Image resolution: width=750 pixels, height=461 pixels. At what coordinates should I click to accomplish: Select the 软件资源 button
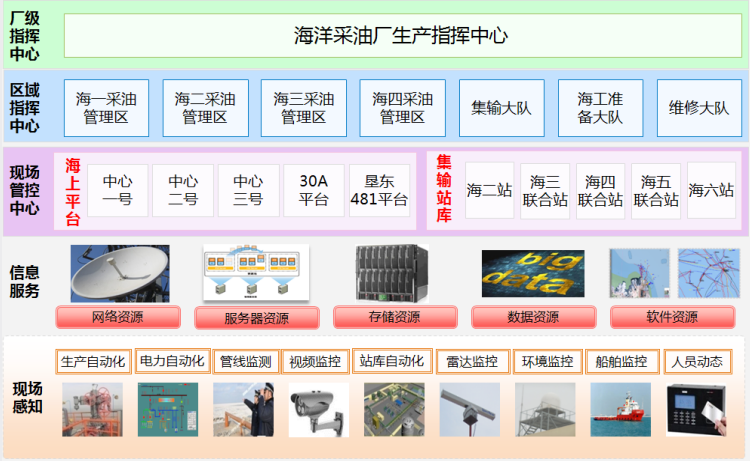click(x=670, y=318)
